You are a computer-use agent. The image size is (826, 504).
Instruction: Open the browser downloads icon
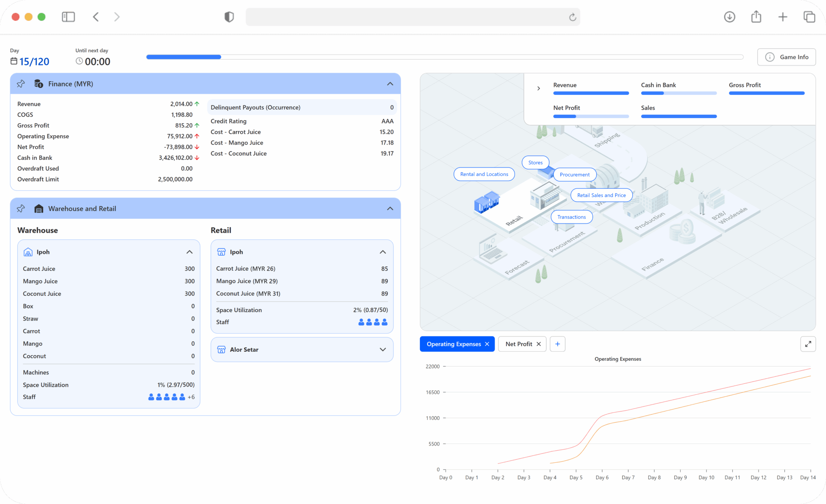730,17
